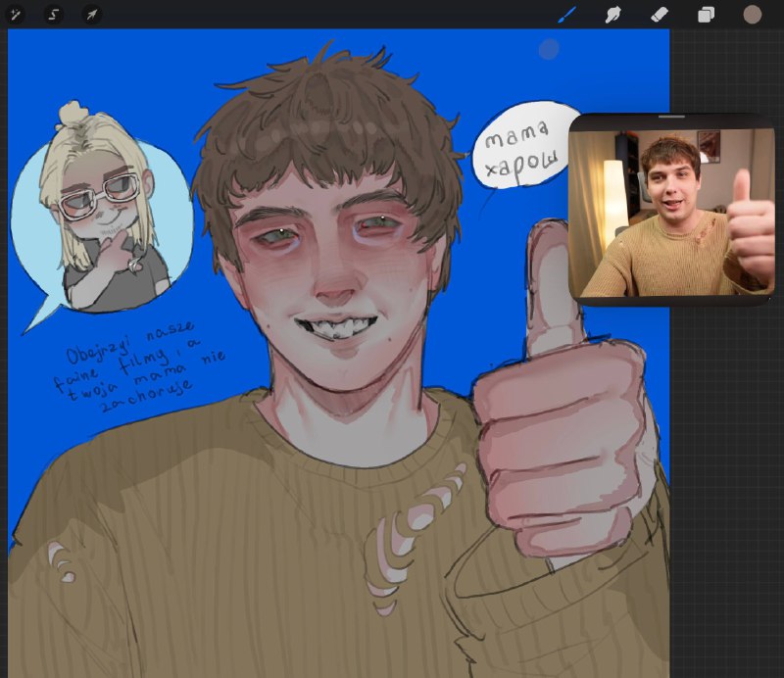Open the Layers panel
784x678 pixels.
[x=706, y=15]
